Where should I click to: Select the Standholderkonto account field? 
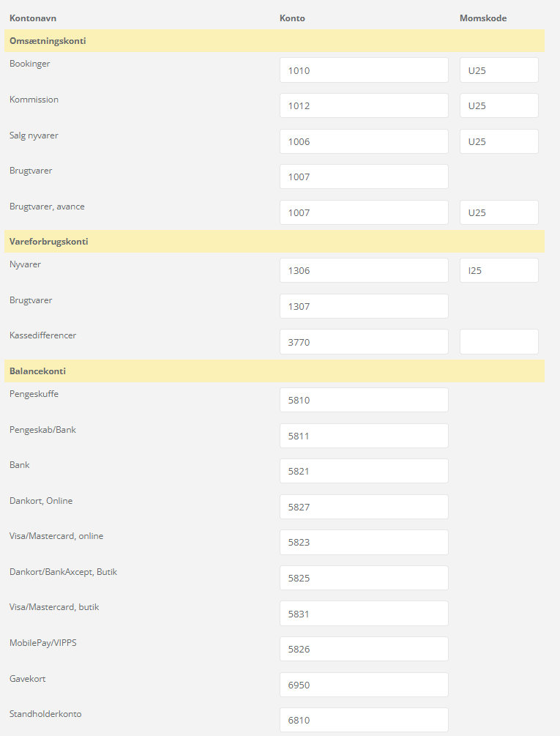coord(364,720)
